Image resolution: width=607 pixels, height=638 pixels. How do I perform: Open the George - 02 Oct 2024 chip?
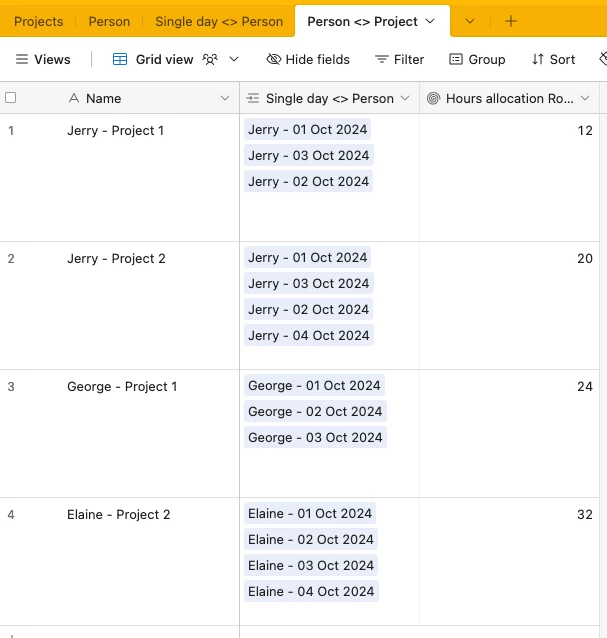tap(315, 411)
